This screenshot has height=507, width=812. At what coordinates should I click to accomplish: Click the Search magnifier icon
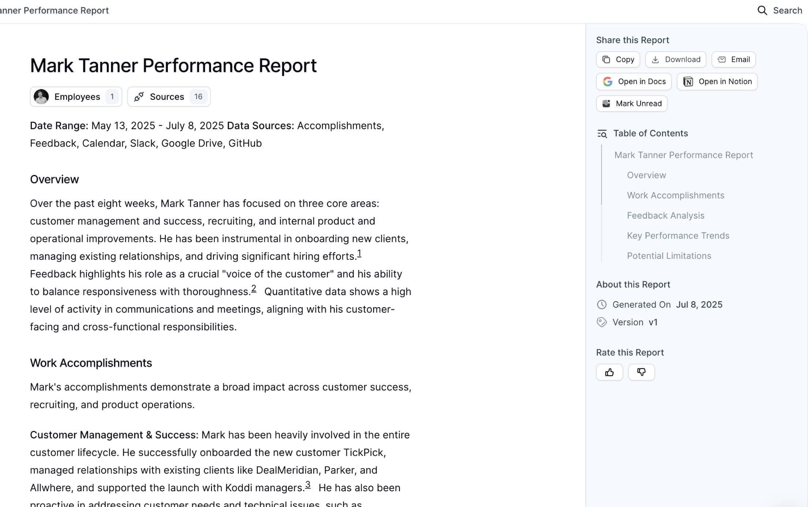762,11
